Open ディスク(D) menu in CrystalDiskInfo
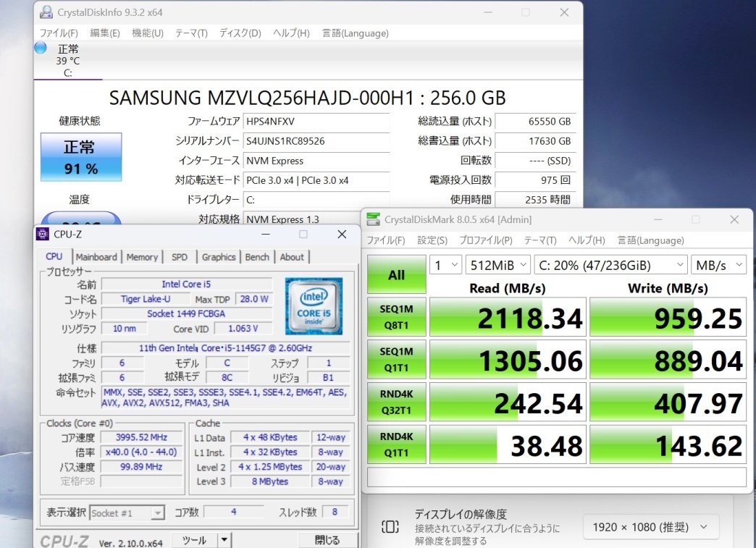 (x=240, y=33)
